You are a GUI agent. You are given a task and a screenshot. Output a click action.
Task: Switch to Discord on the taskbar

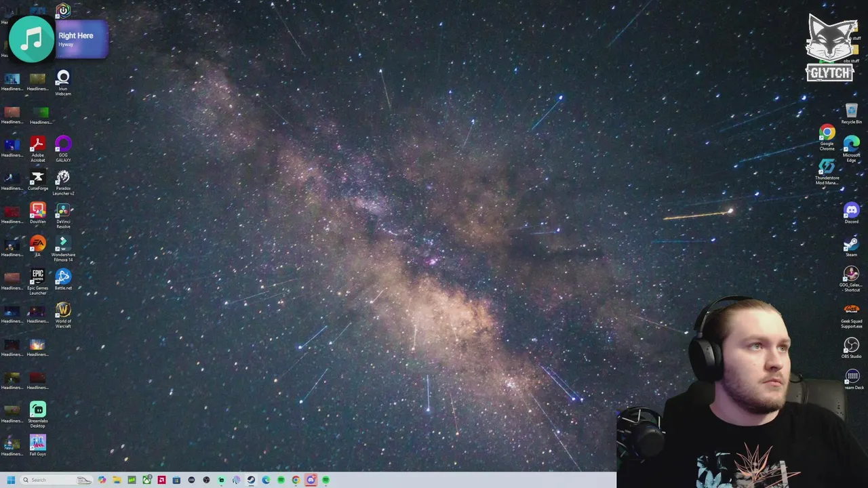point(311,480)
